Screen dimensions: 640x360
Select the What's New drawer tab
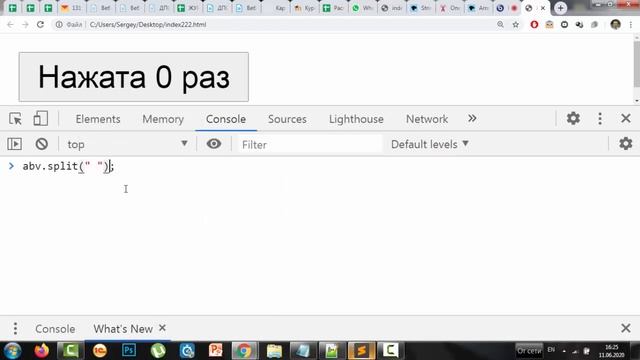(x=123, y=329)
